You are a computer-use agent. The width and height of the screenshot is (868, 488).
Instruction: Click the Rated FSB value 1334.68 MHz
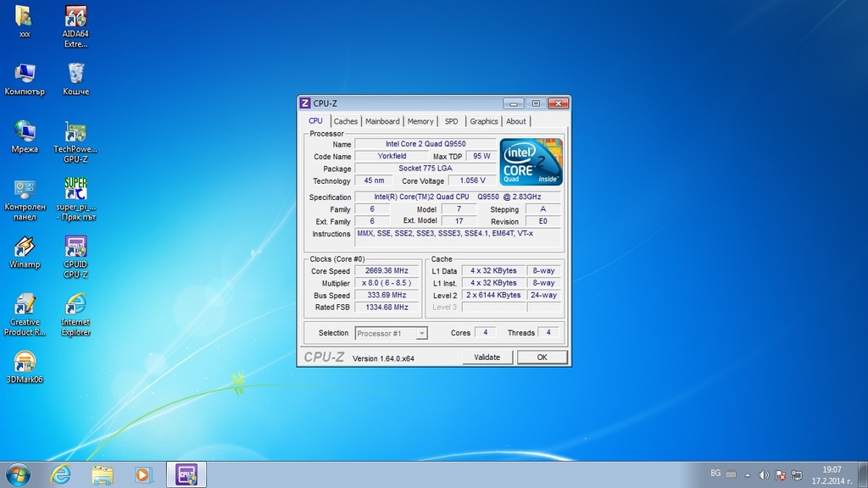(387, 307)
